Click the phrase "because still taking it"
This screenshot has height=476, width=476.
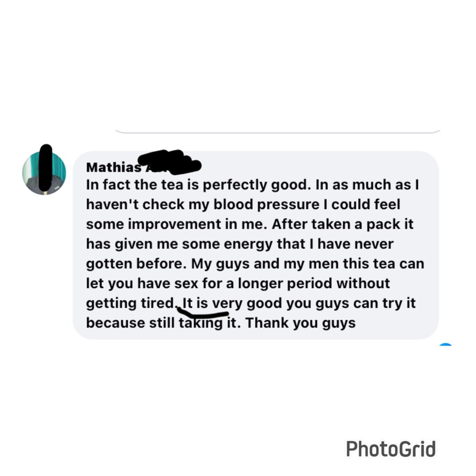coord(161,324)
